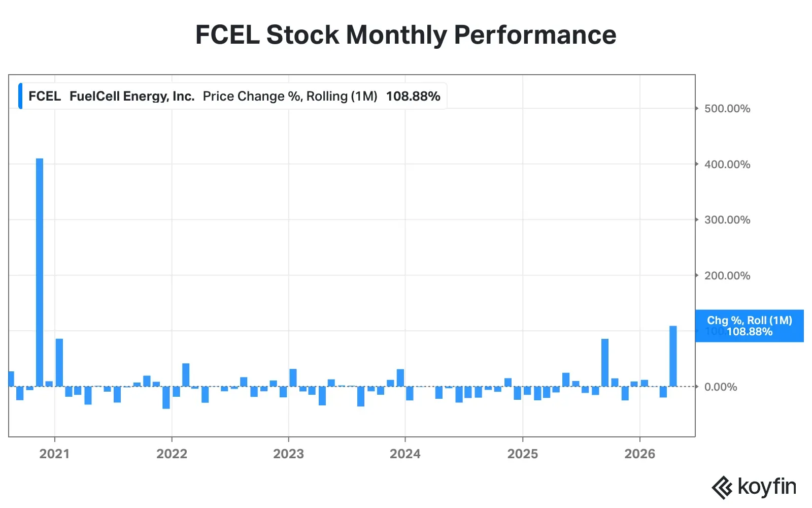Click the 0.00% y-axis label
Viewport: 812px width, 508px height.
tap(720, 387)
